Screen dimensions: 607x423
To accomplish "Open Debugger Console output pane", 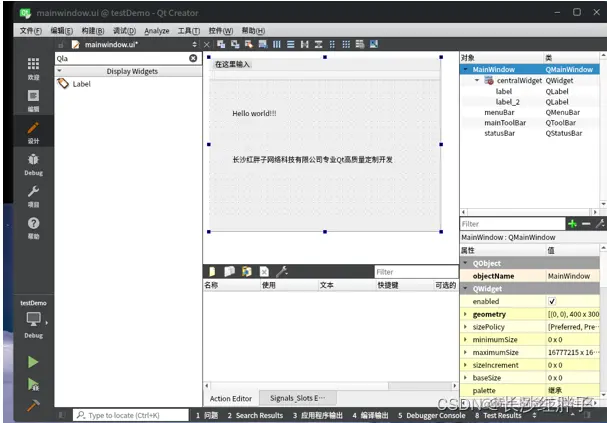I will click(432, 415).
